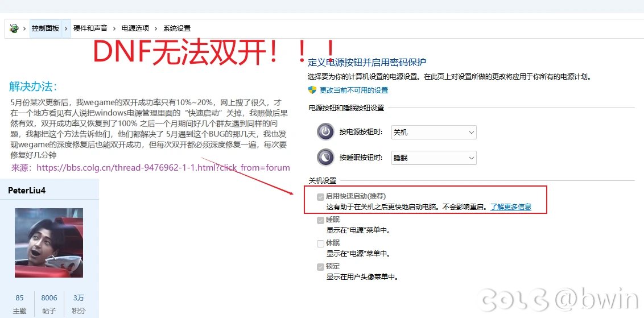This screenshot has width=644, height=318.
Task: Click PeterLiu4's avatar picture
Action: [49, 242]
